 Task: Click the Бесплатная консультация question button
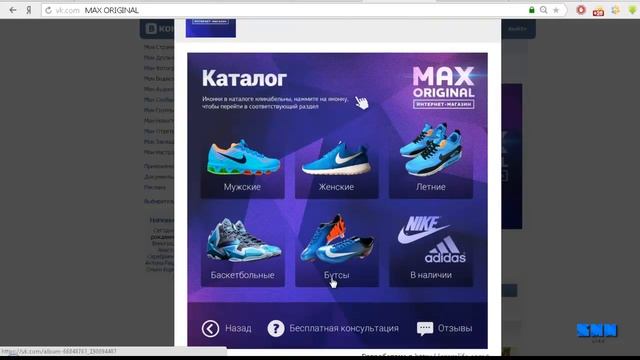pos(333,328)
